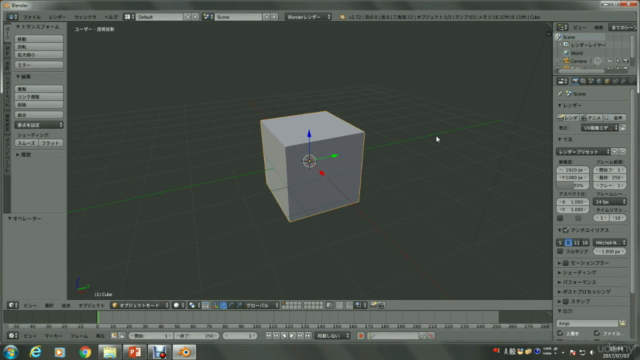The width and height of the screenshot is (640, 360).
Task: Open the ウィンドウ menu
Action: point(85,17)
